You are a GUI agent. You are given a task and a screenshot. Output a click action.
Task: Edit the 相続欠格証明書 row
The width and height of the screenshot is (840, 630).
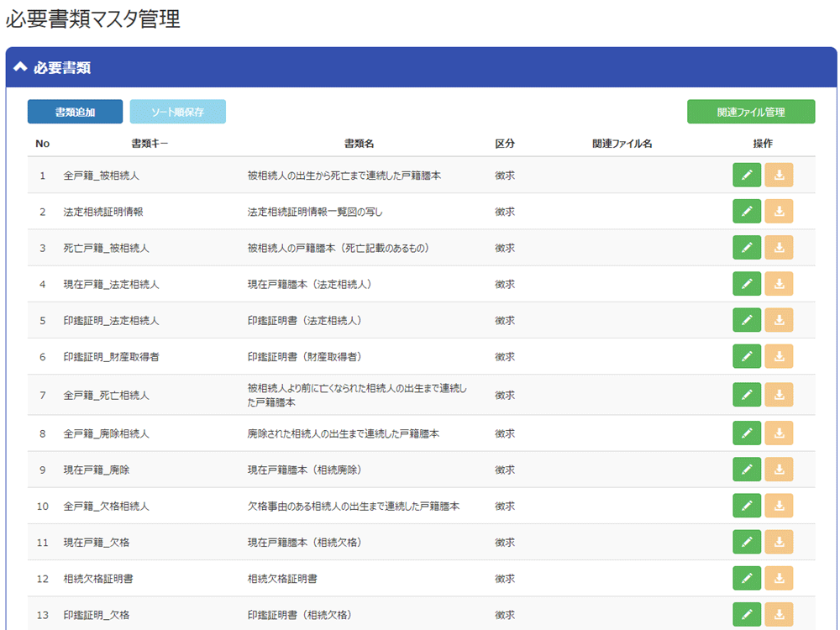747,578
